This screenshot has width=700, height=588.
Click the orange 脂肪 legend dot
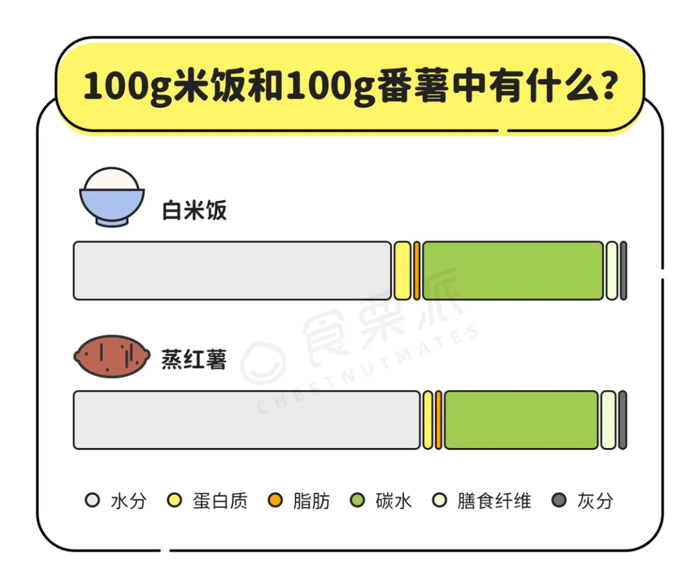(x=275, y=500)
